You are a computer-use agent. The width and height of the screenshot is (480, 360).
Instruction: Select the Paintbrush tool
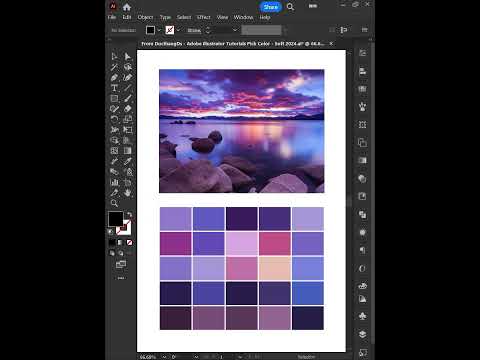pos(127,98)
